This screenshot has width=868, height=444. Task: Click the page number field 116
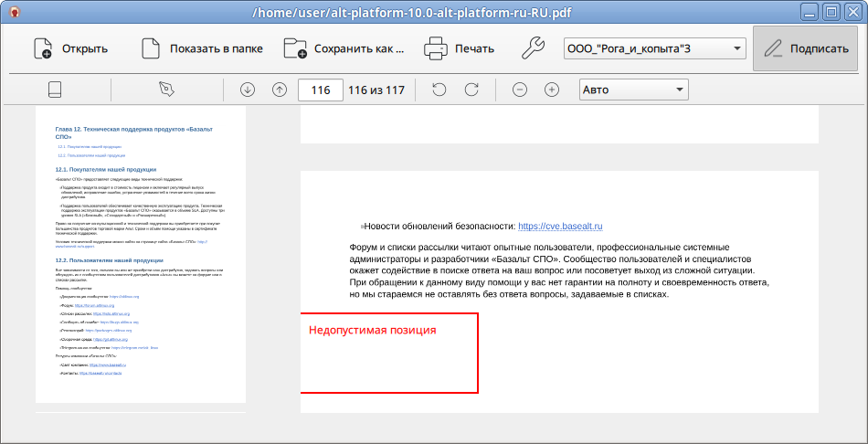(321, 90)
